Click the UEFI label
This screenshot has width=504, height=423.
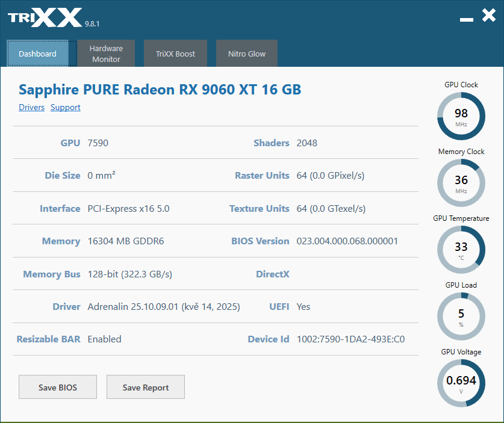pos(279,307)
